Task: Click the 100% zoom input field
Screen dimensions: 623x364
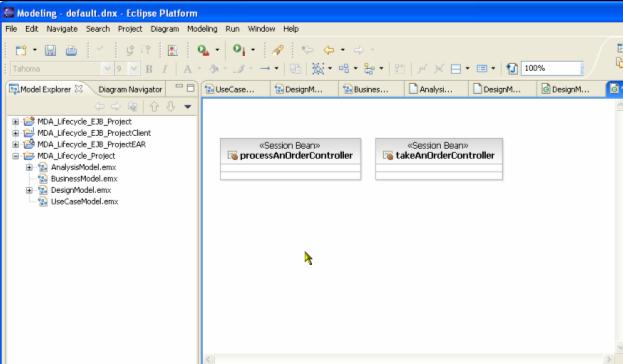Action: click(x=552, y=68)
